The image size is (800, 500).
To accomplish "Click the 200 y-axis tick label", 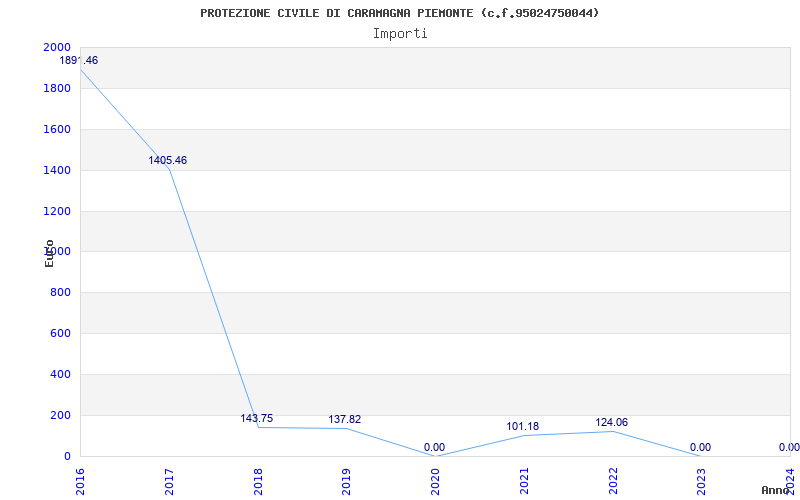I will click(x=60, y=415).
